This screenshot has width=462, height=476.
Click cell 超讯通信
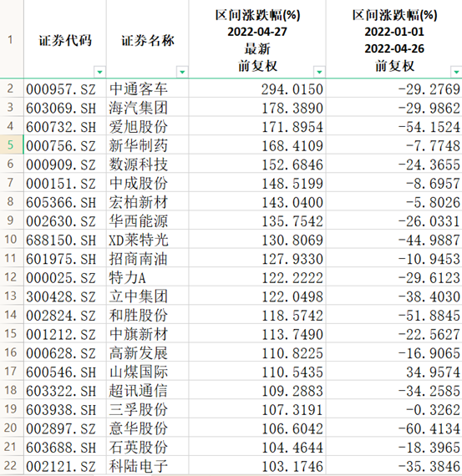[x=148, y=390]
